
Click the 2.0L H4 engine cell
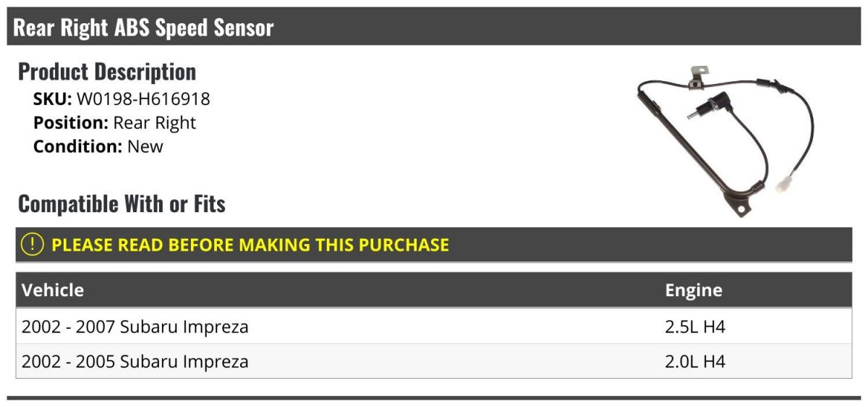click(695, 361)
